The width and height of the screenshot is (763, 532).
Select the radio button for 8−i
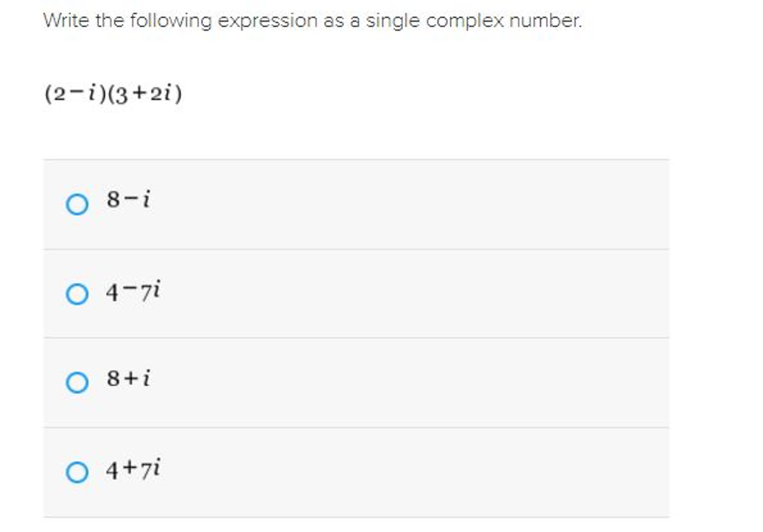pyautogui.click(x=76, y=204)
